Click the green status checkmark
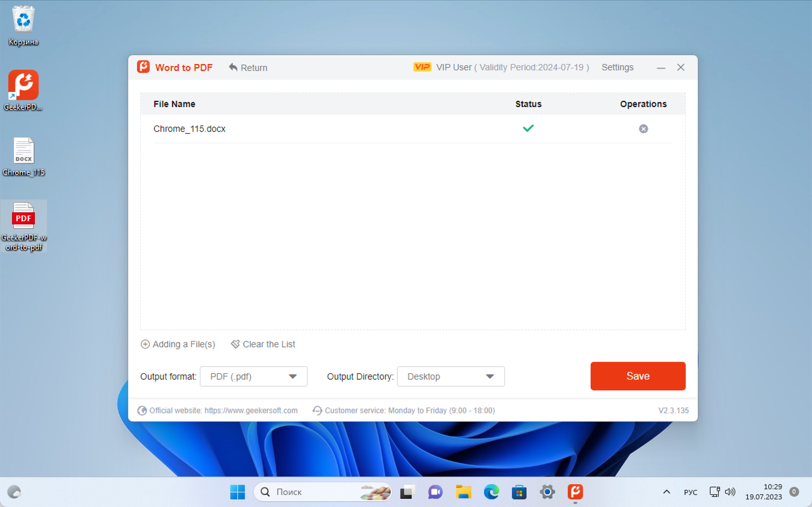The height and width of the screenshot is (507, 812). (x=528, y=128)
